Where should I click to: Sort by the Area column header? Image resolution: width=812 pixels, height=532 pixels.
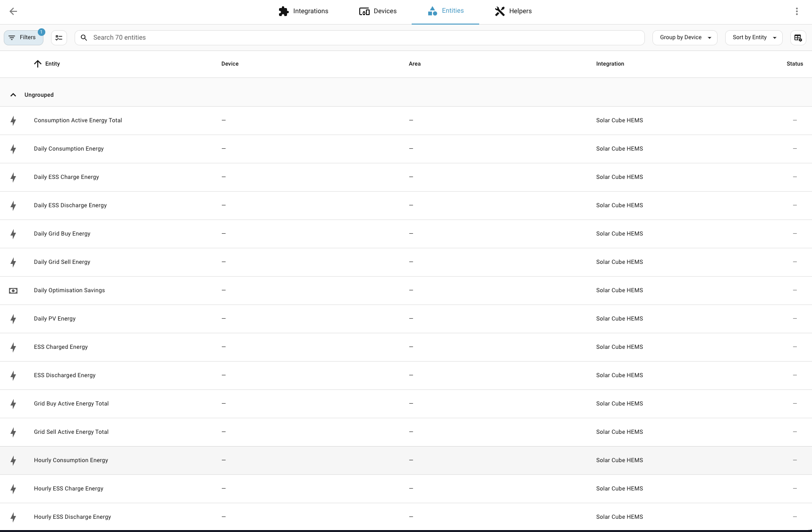click(x=414, y=64)
